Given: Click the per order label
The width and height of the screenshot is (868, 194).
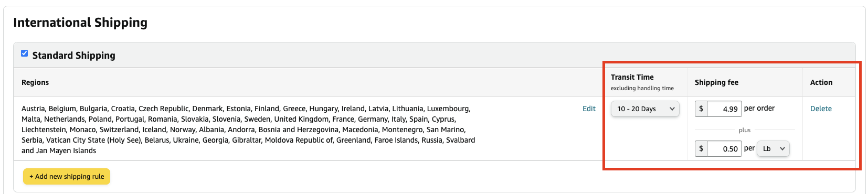Looking at the screenshot, I should 759,108.
